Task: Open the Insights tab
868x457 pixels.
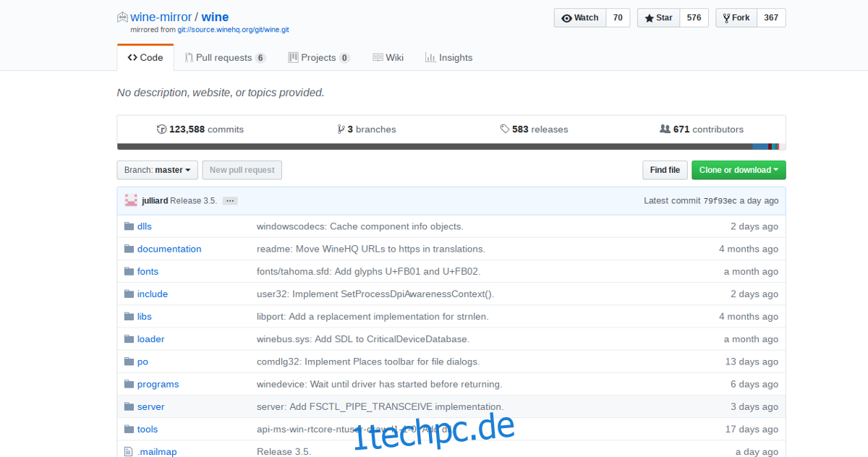Action: (x=449, y=58)
